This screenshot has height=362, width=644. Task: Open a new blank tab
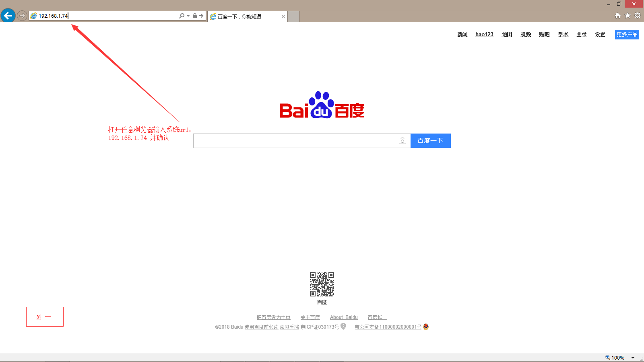(x=293, y=16)
